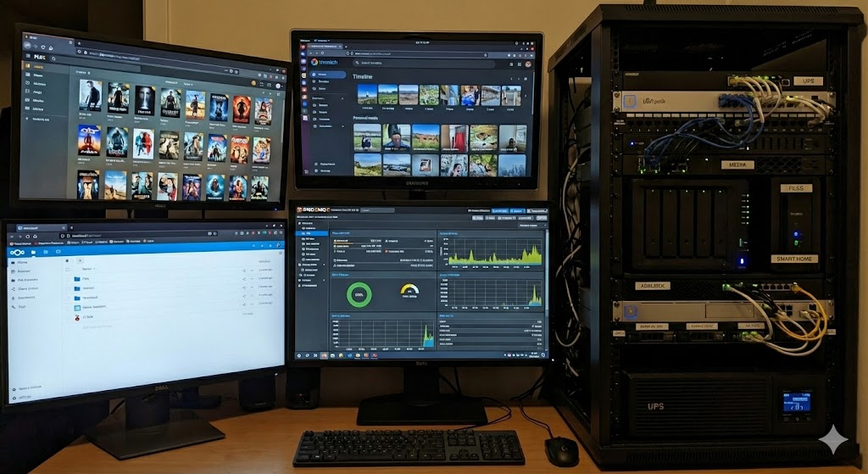This screenshot has height=474, width=868.
Task: Reload the Nextcloud browser page
Action: tap(28, 237)
